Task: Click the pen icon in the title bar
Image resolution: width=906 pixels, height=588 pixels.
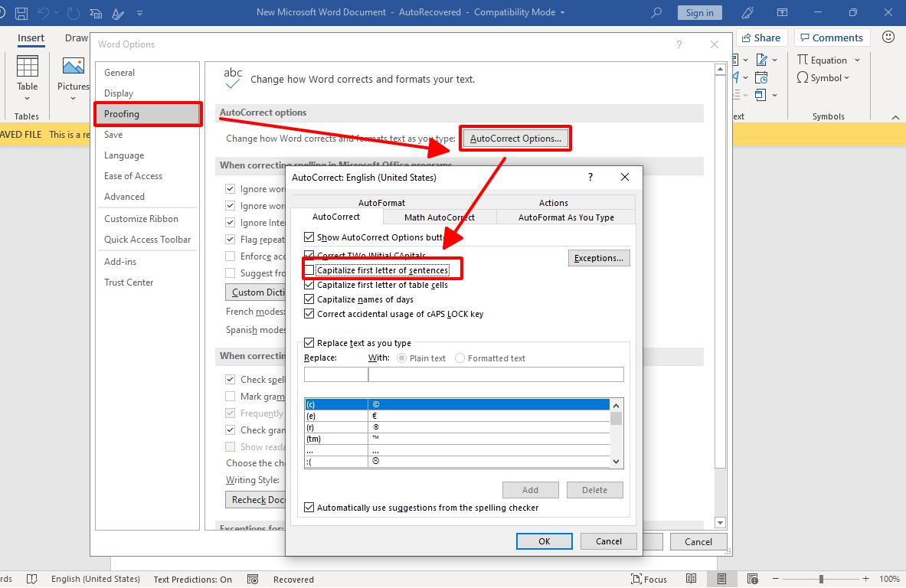Action: pyautogui.click(x=747, y=13)
